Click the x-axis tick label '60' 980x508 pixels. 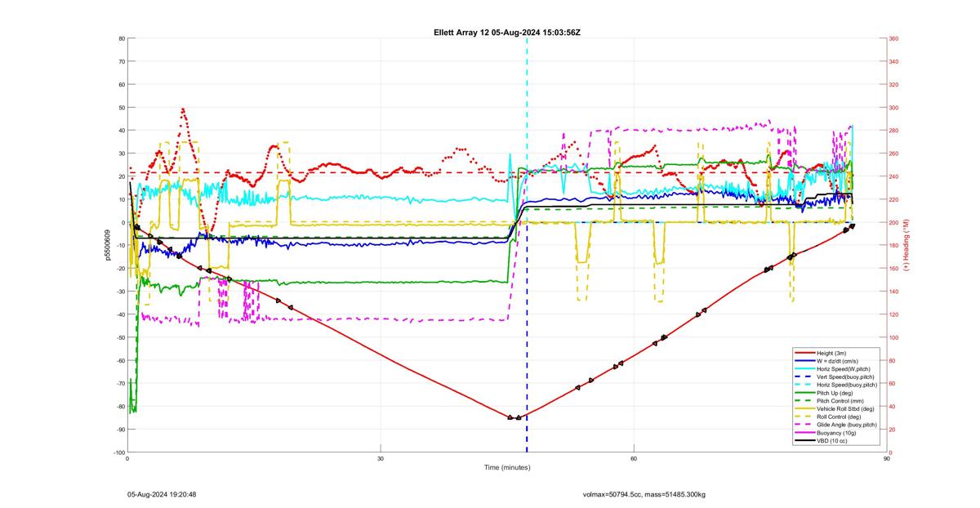coord(634,458)
